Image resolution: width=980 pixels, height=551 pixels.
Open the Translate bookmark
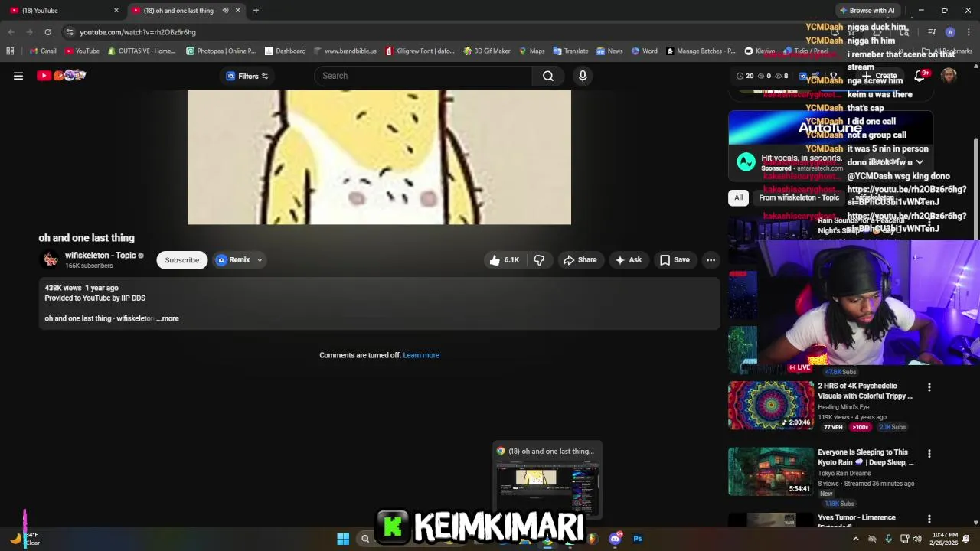(570, 51)
